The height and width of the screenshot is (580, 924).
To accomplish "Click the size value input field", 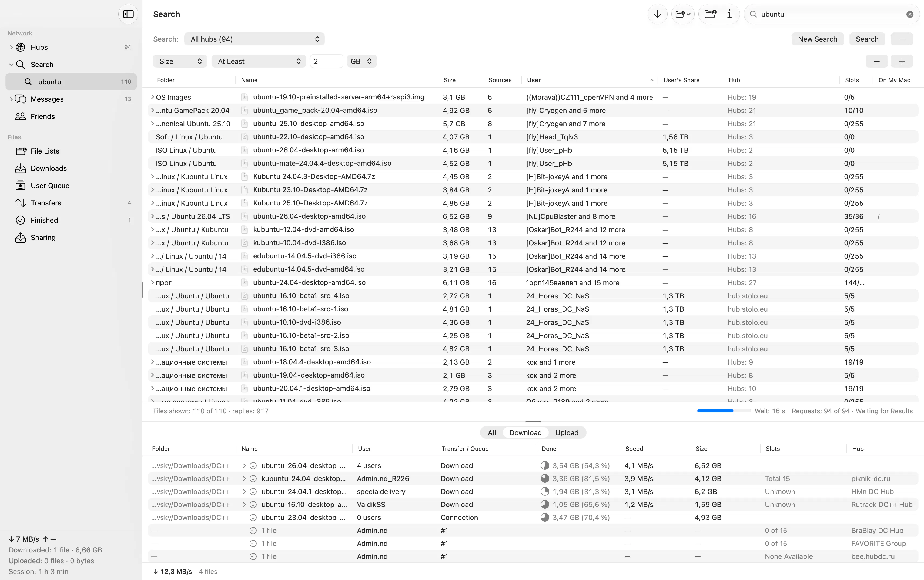I will (x=326, y=61).
